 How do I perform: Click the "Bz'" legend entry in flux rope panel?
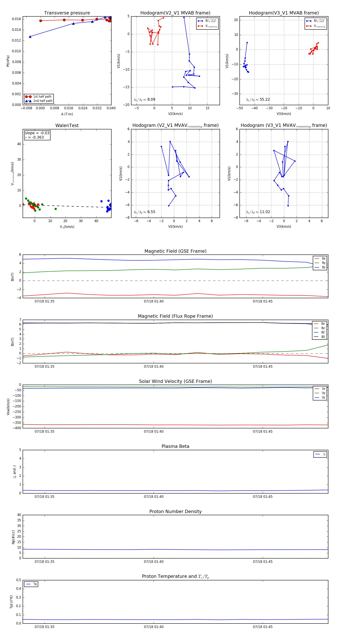tap(320, 333)
